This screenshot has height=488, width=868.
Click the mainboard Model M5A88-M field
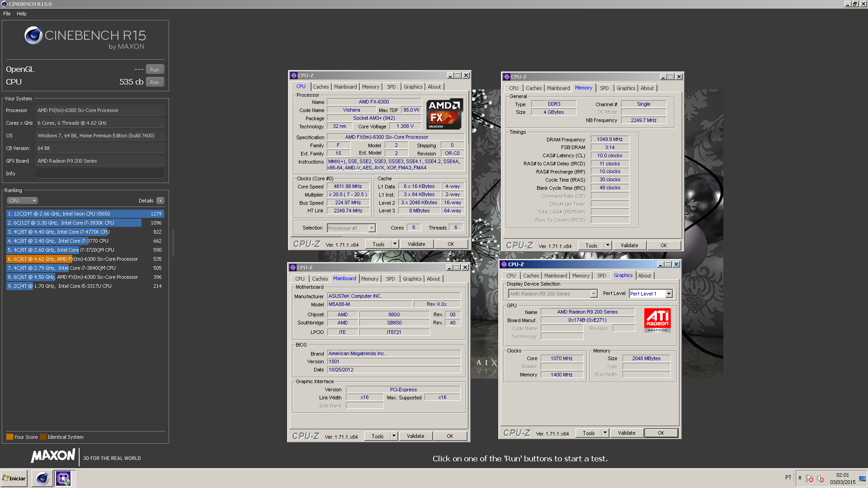tap(370, 304)
